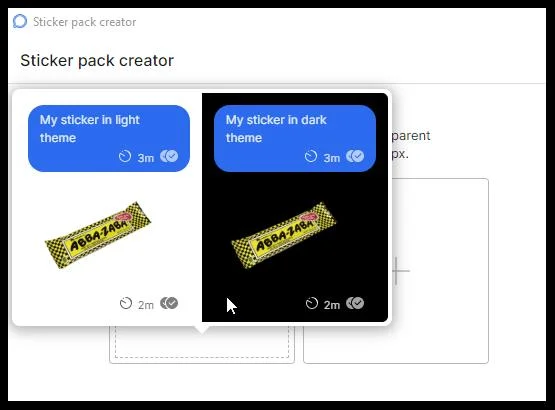Click the dashed sticker drop zone
Viewport: 555px width, 410px height.
click(202, 342)
